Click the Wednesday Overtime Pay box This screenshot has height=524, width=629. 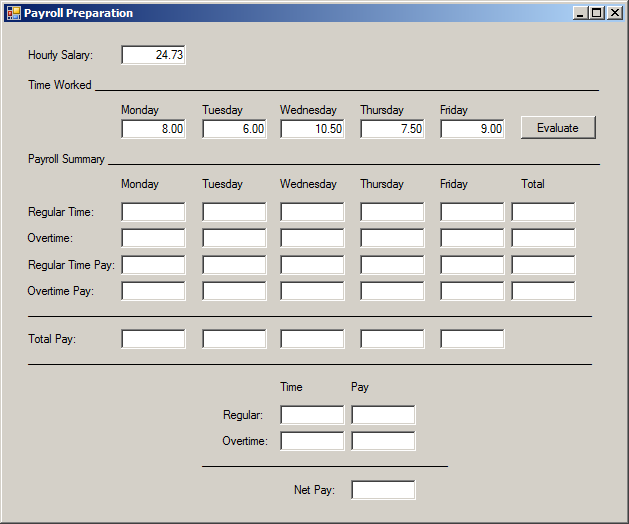pyautogui.click(x=312, y=291)
